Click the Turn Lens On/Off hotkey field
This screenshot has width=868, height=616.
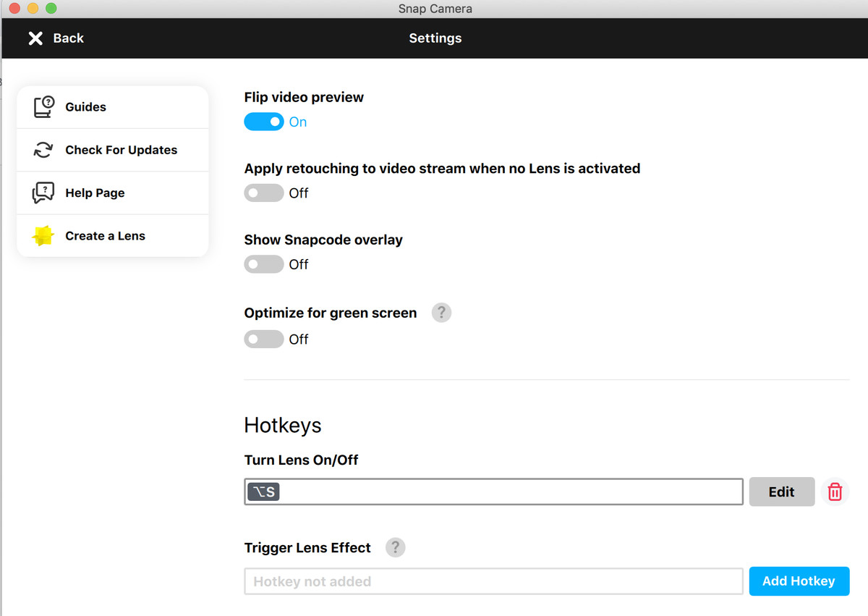pos(494,491)
